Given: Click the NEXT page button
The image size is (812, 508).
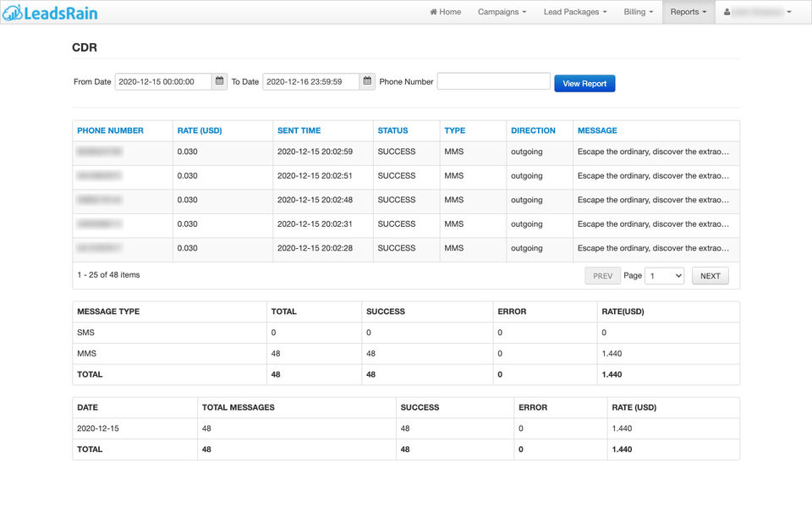Looking at the screenshot, I should [x=710, y=276].
